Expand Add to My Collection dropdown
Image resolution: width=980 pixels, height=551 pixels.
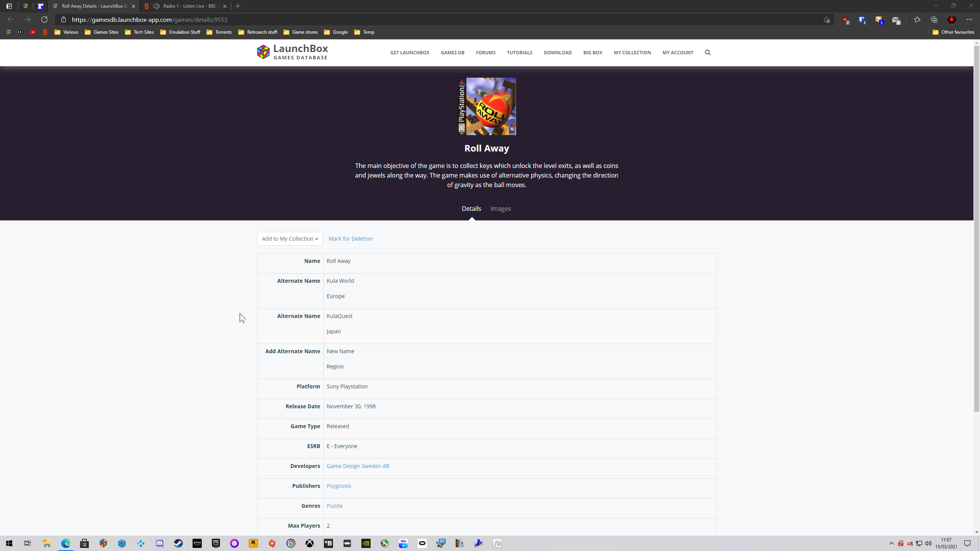coord(290,239)
